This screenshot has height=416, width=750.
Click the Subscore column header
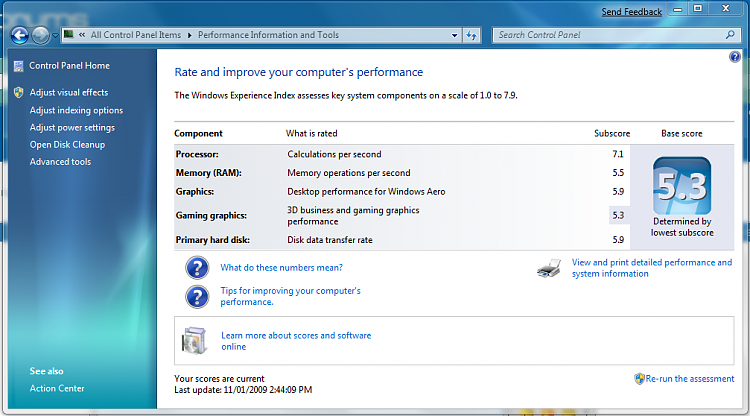coord(612,133)
